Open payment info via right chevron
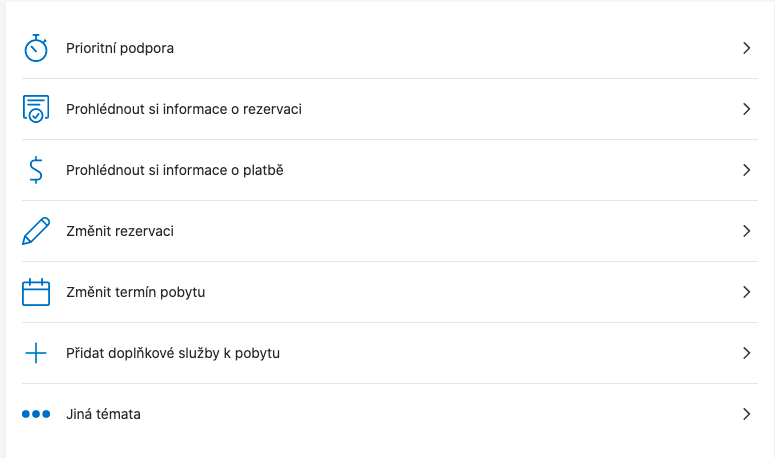The image size is (775, 458). (746, 170)
